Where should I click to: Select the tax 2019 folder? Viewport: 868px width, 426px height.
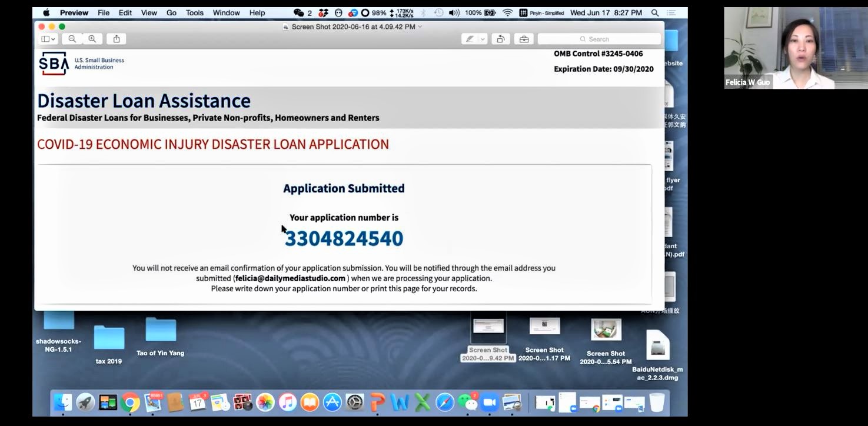[x=109, y=345]
